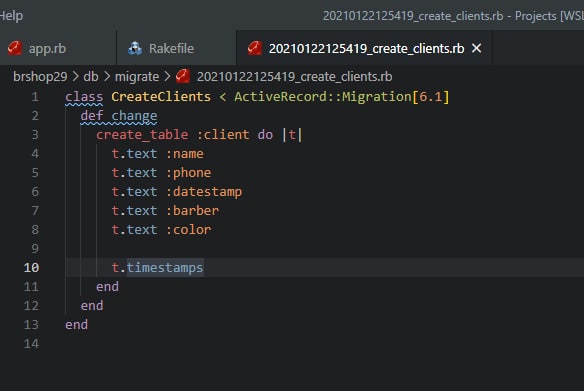
Task: Click ':barber' on line 7
Action: click(x=192, y=211)
